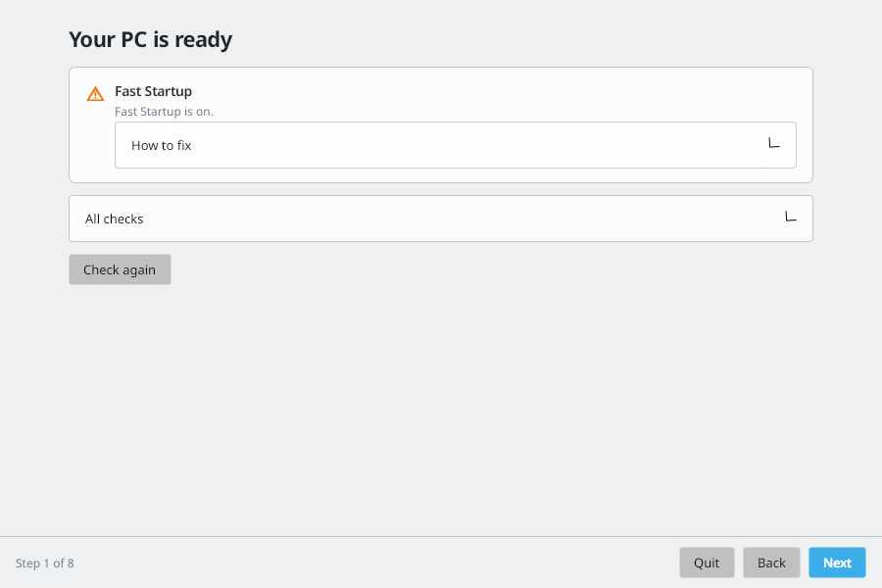Screen dimensions: 882x588
Task: Re-run the PC readiness checks
Action: click(x=120, y=269)
